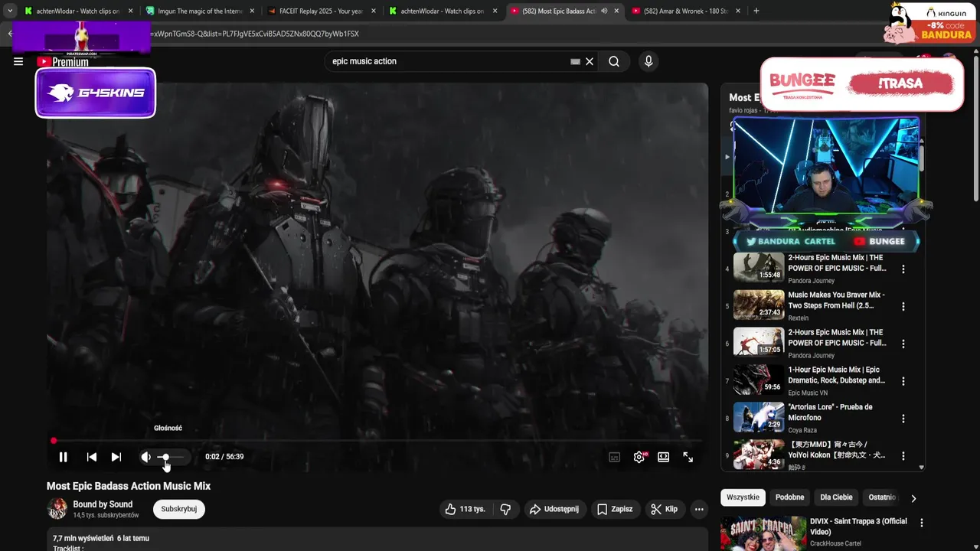
Task: Click the playlist scroll-down arrow
Action: pyautogui.click(x=922, y=467)
